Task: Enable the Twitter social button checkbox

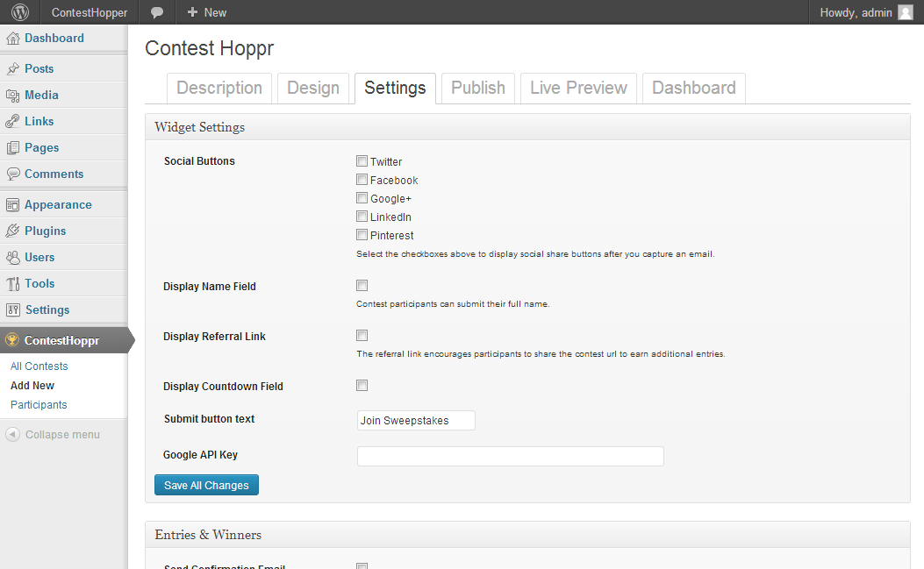Action: tap(362, 160)
